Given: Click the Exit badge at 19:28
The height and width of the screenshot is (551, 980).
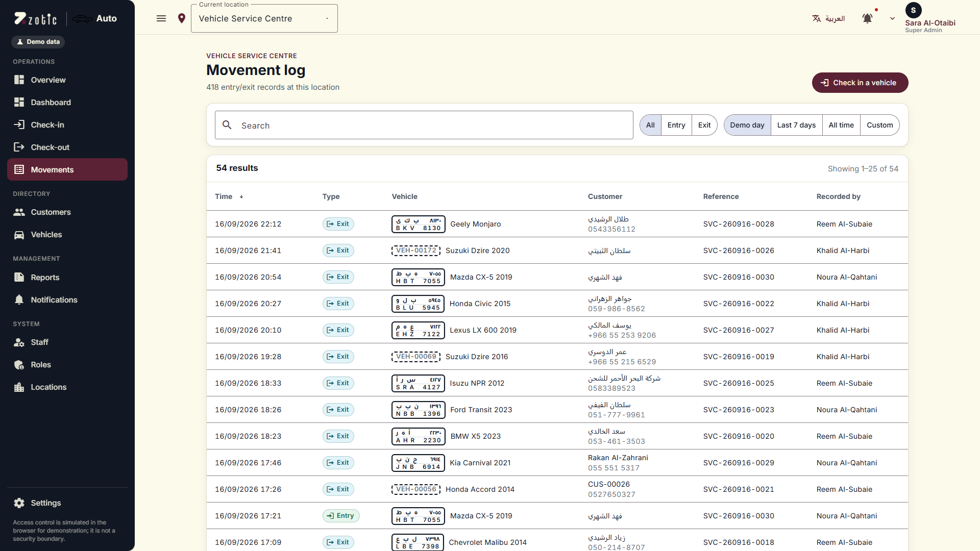Looking at the screenshot, I should tap(338, 357).
